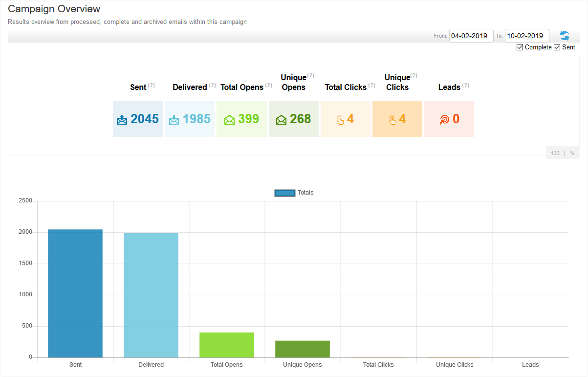Click the Delivered envelope icon
The width and height of the screenshot is (588, 377).
coord(174,120)
